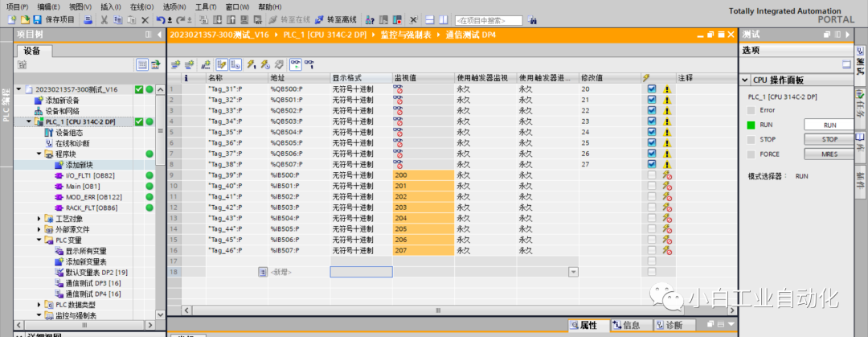Click the upload from device icon

(x=230, y=20)
